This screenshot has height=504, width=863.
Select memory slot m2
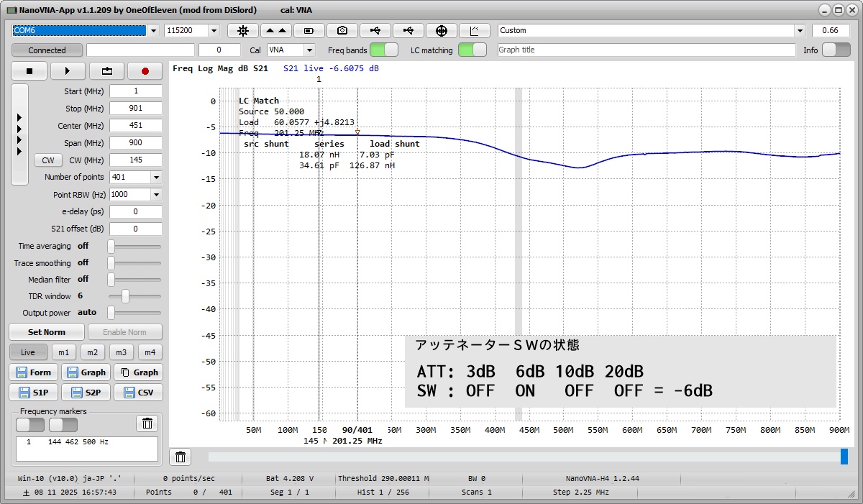(92, 352)
